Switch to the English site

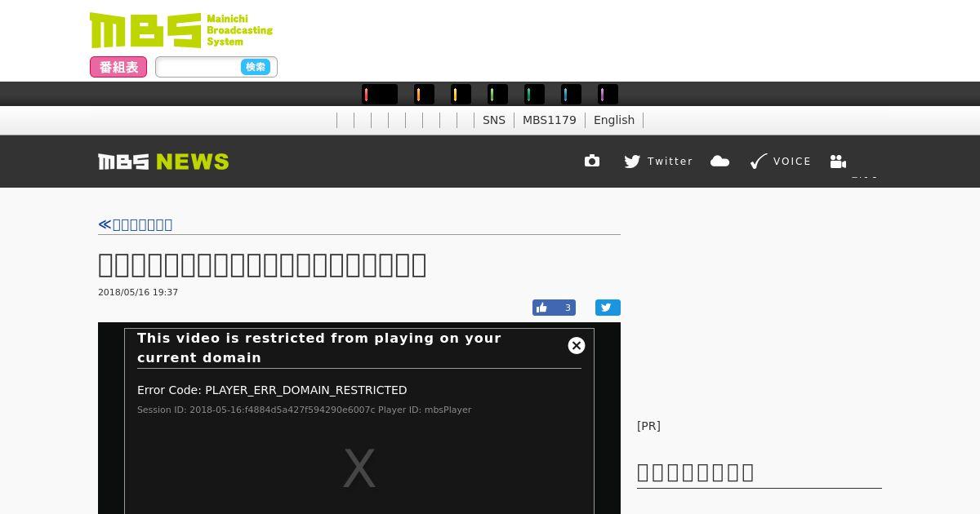[614, 120]
